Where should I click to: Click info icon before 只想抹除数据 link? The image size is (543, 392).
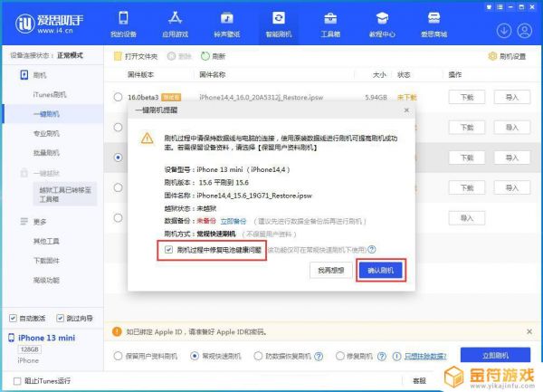pos(397,356)
